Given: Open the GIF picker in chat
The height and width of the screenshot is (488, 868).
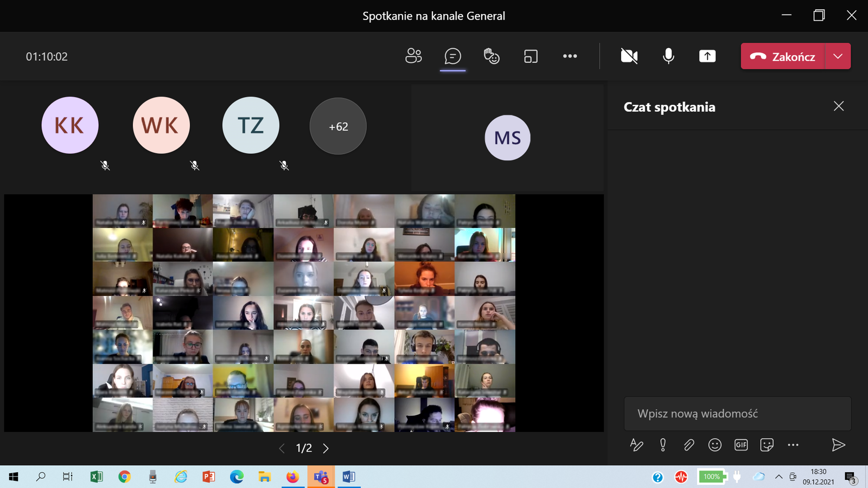Looking at the screenshot, I should click(741, 445).
